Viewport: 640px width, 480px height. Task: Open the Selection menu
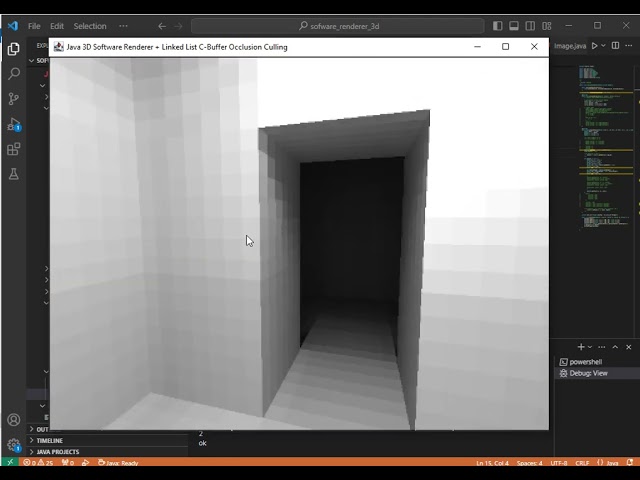pyautogui.click(x=90, y=26)
